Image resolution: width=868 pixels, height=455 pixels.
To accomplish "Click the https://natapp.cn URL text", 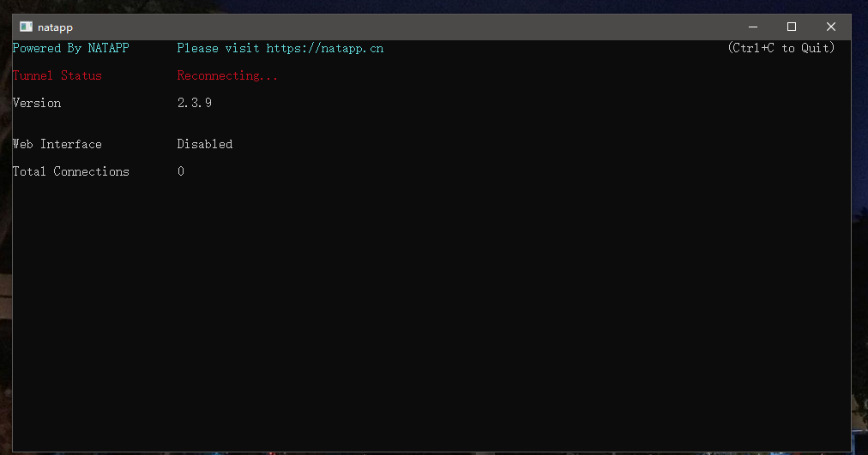I will point(324,48).
